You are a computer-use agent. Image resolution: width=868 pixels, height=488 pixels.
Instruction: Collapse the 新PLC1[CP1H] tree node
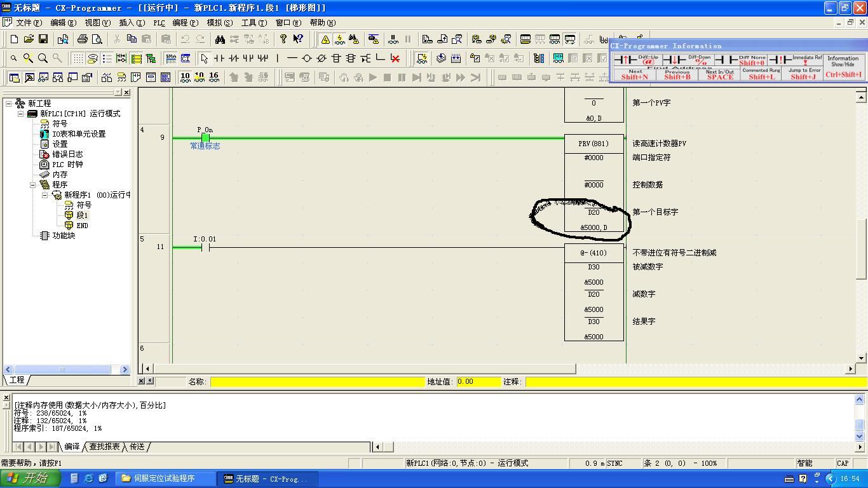click(21, 114)
